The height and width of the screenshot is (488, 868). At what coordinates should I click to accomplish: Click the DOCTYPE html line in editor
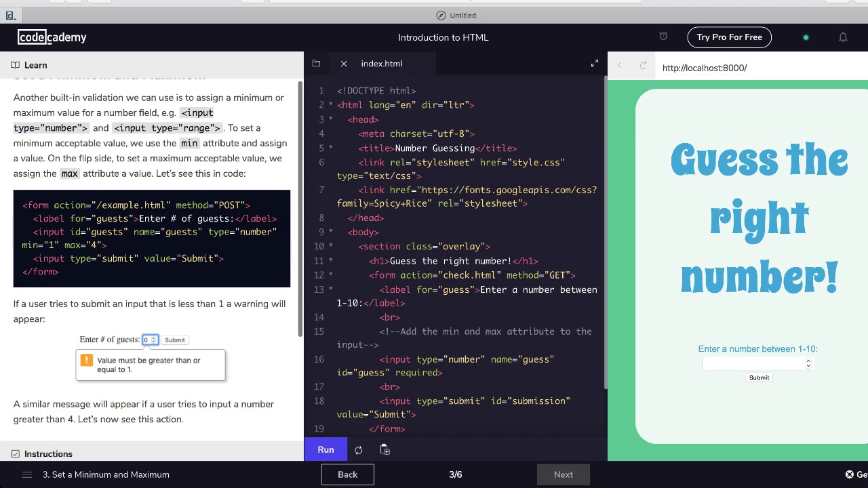point(376,90)
